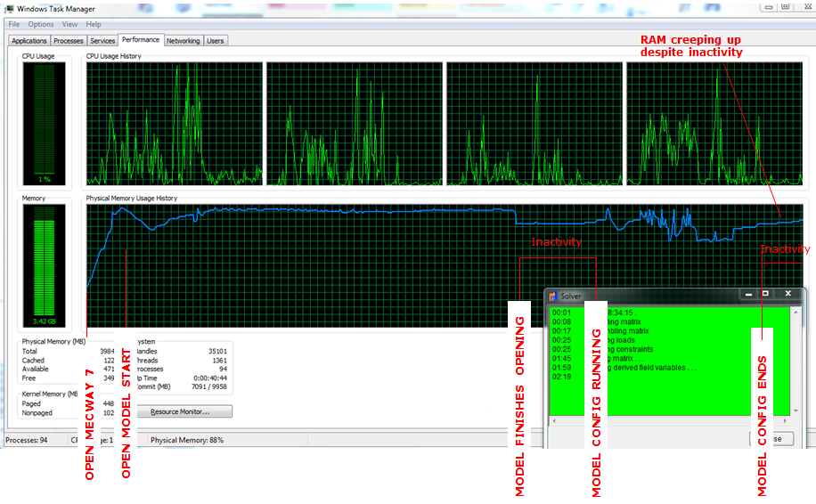
Task: Click the third CPU usage history graph
Action: [534, 124]
